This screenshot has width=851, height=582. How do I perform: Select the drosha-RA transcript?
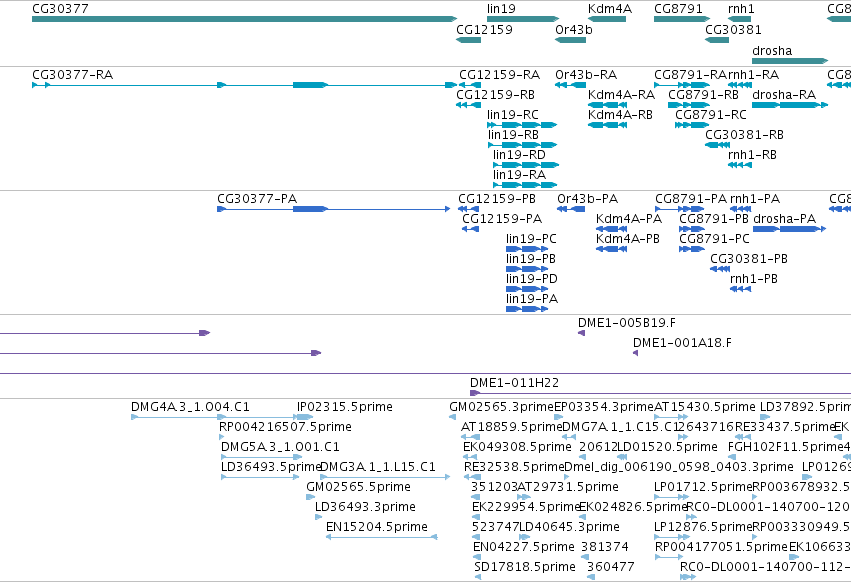(x=790, y=105)
